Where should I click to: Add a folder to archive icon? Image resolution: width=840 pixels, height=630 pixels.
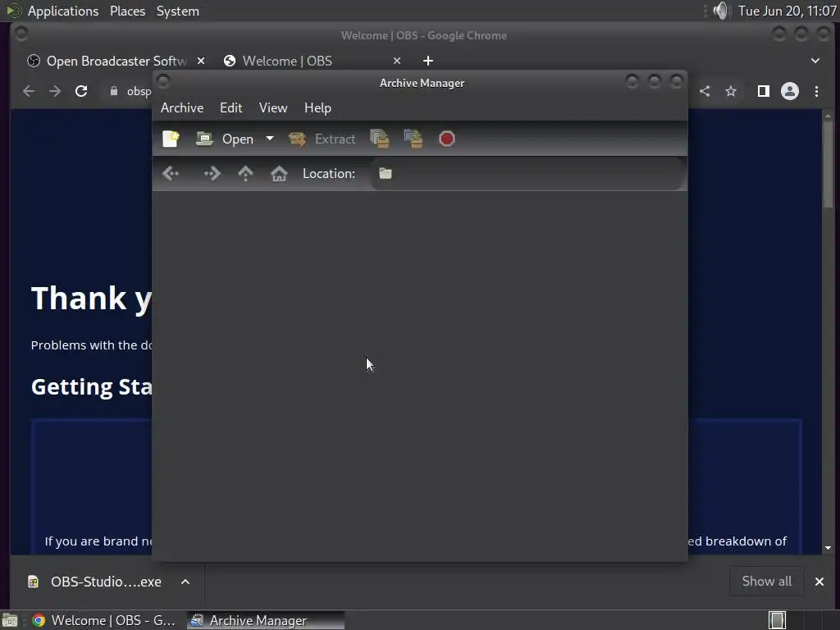pos(413,139)
